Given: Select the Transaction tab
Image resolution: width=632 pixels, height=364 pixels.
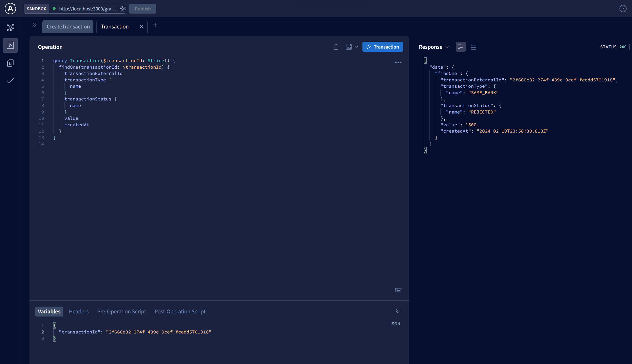Looking at the screenshot, I should pos(115,27).
